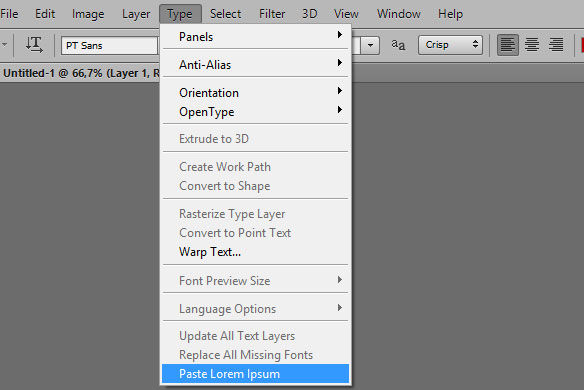Align text right
The image size is (584, 390).
coord(556,45)
